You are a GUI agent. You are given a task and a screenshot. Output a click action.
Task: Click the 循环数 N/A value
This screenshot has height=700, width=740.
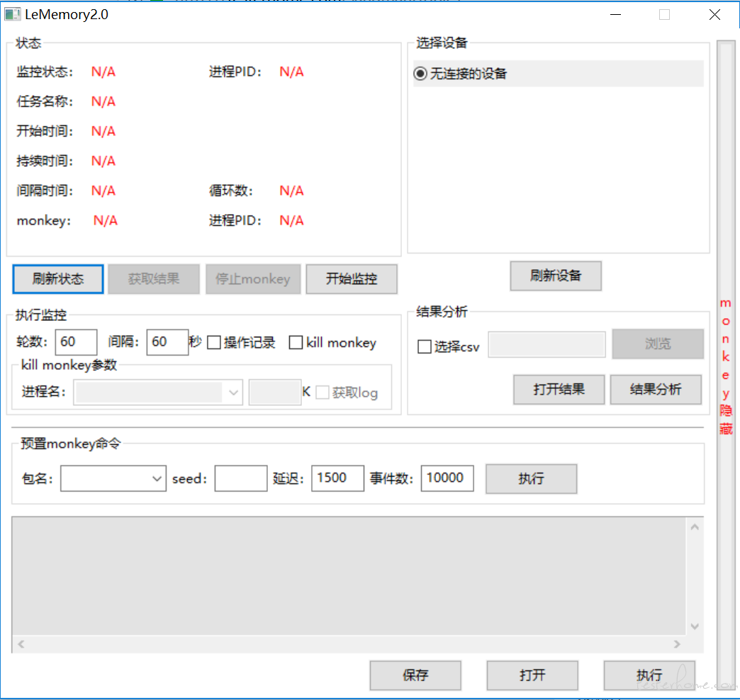click(x=291, y=191)
